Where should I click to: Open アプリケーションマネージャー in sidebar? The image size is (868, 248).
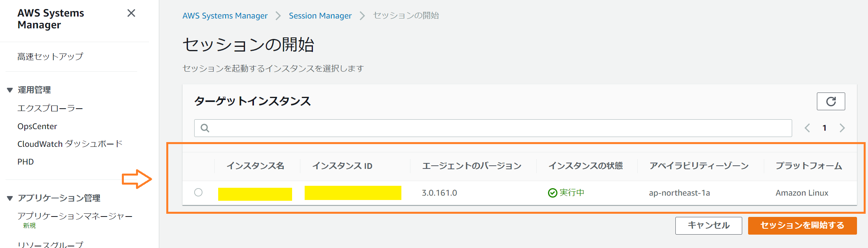tap(75, 216)
